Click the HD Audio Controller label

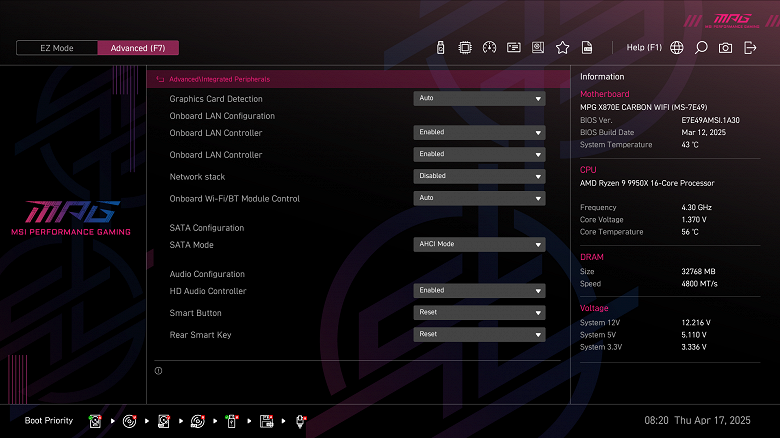[207, 291]
